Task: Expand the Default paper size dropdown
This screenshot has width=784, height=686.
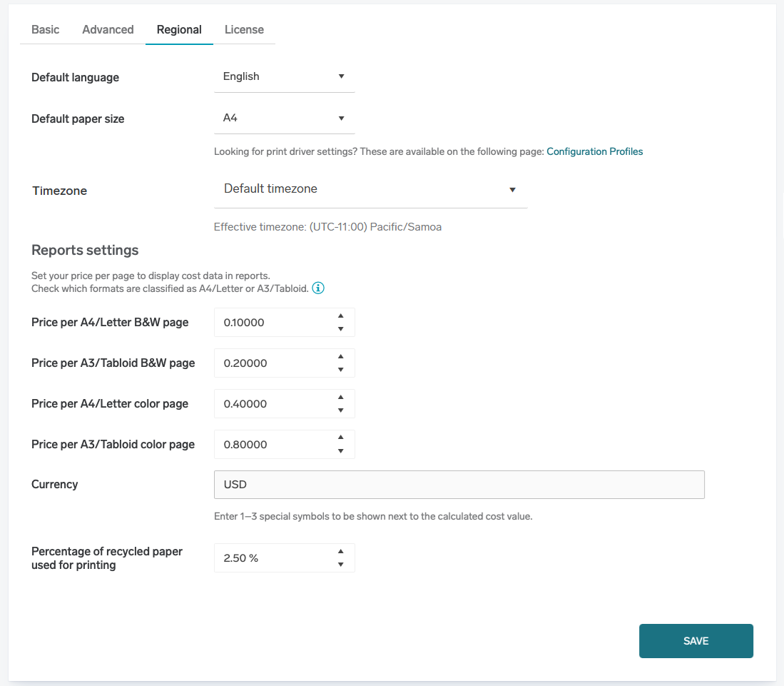Action: 284,118
